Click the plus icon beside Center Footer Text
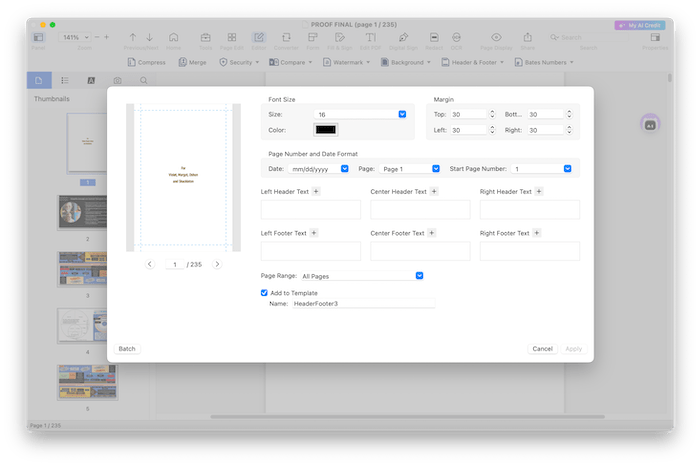The height and width of the screenshot is (466, 700). [430, 233]
